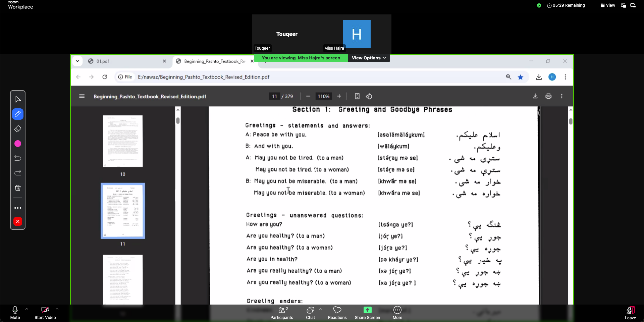Expand video settings arrow next to Start Video
Screen dimensions: 644x322
point(57,309)
